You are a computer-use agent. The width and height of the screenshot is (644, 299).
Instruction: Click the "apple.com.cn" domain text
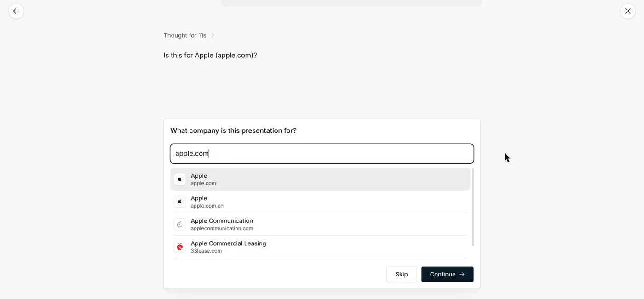(x=207, y=206)
